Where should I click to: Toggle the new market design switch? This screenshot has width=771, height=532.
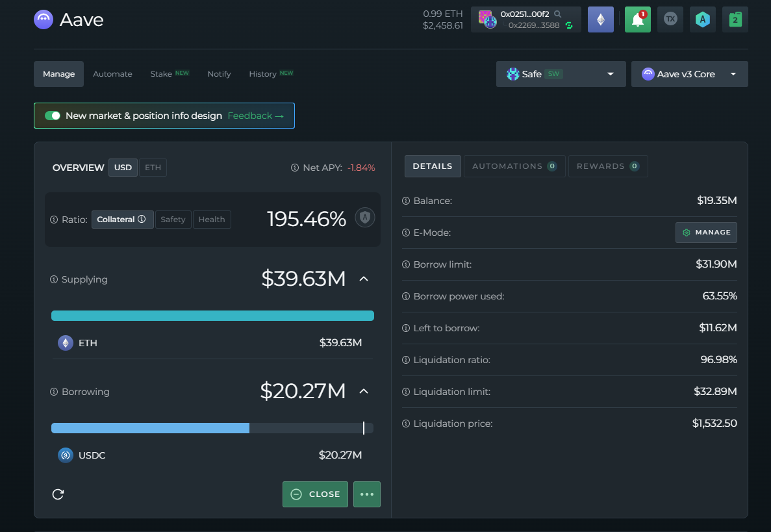point(52,116)
